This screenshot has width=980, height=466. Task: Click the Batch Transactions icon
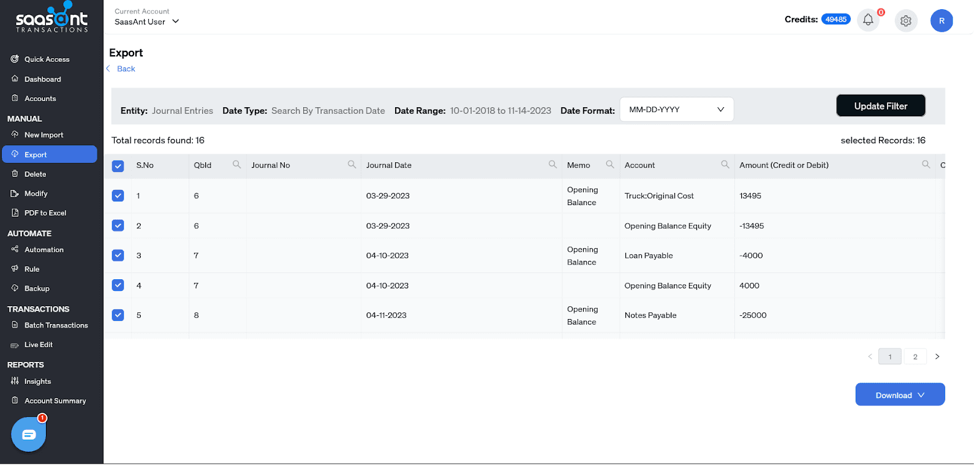tap(15, 325)
